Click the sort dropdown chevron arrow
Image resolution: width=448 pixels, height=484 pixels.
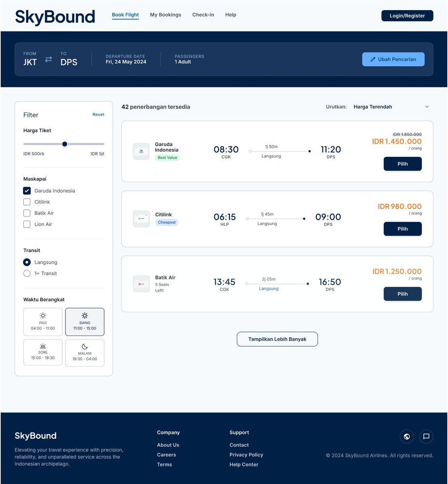427,107
